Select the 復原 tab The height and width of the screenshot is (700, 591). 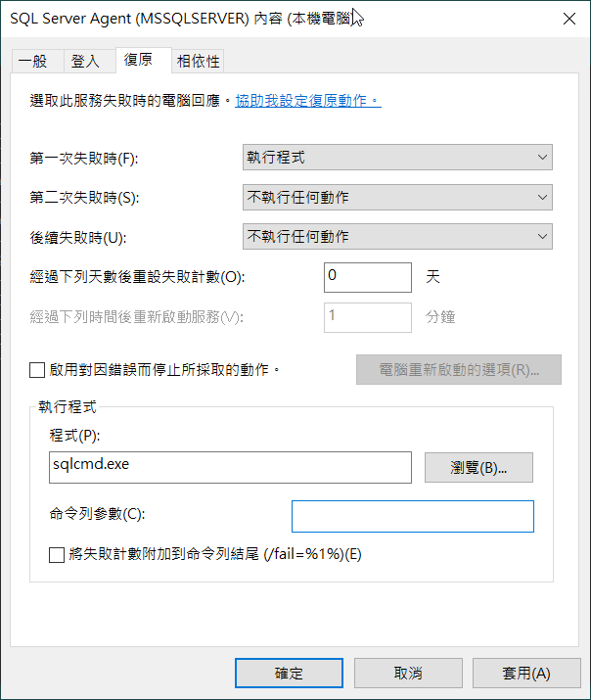tap(138, 60)
